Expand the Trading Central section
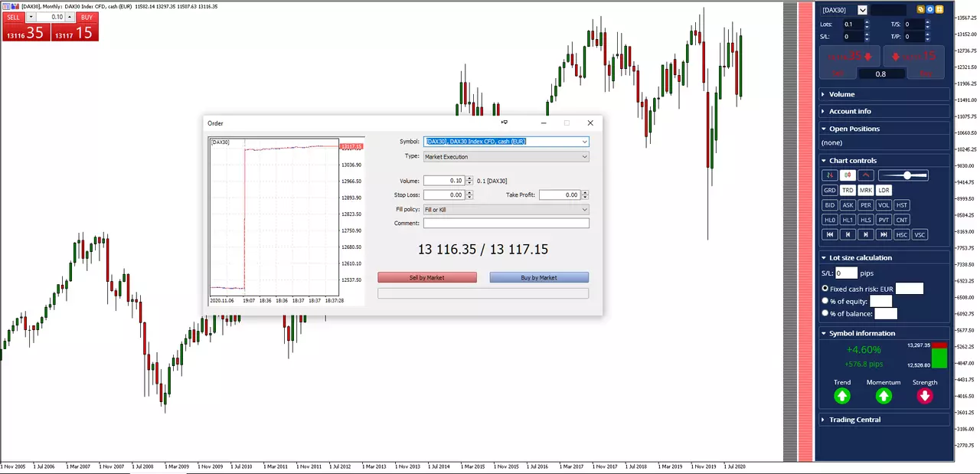Screen dimensions: 980x474 pyautogui.click(x=884, y=420)
